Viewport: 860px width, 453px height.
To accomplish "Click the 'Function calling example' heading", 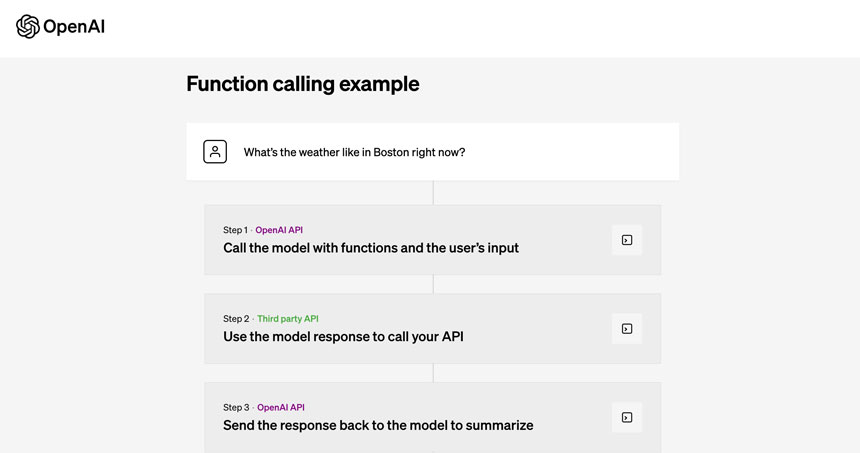I will coord(303,84).
